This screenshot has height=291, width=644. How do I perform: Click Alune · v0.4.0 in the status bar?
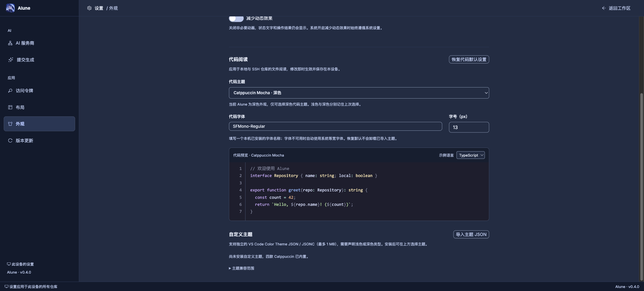[x=627, y=287]
